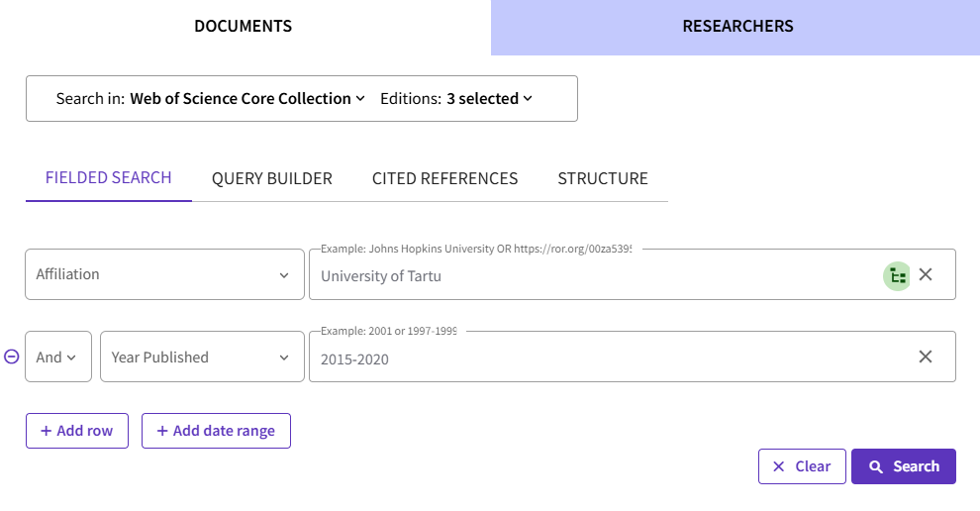
Task: Switch to the Structure tab
Action: pos(603,179)
